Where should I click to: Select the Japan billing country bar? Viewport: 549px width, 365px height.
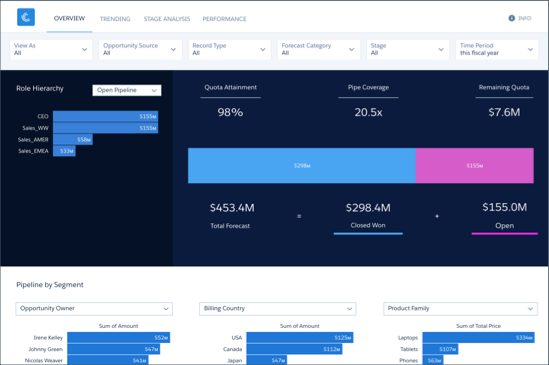point(267,360)
